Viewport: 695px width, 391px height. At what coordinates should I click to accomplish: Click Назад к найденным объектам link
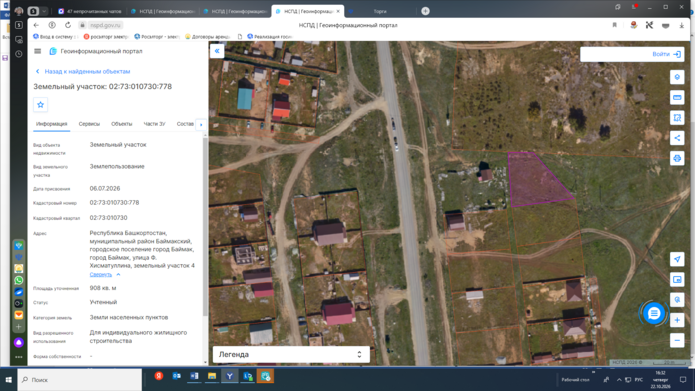pos(83,71)
